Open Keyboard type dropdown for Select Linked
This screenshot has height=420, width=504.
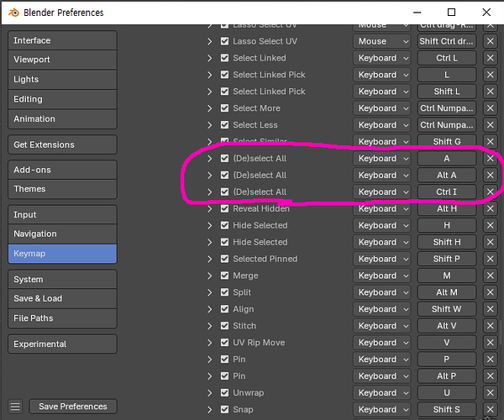pyautogui.click(x=382, y=58)
